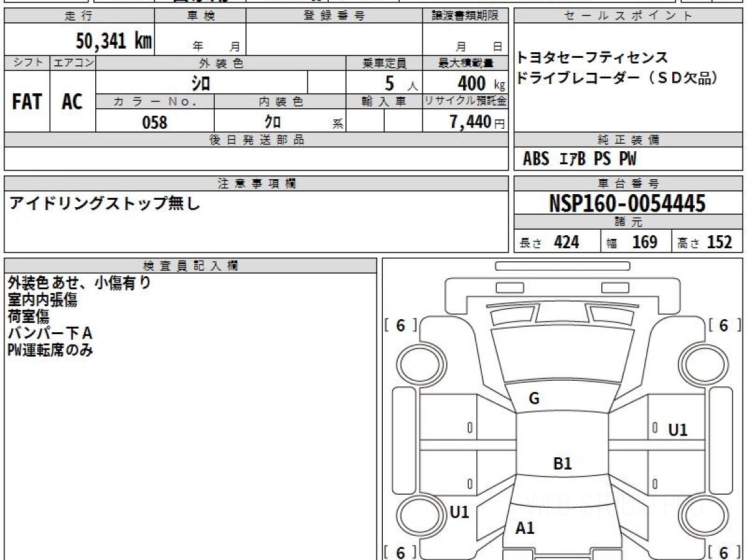Viewport: 747px width, 560px height.
Task: Click the 最大積載量 header
Action: pos(465,63)
